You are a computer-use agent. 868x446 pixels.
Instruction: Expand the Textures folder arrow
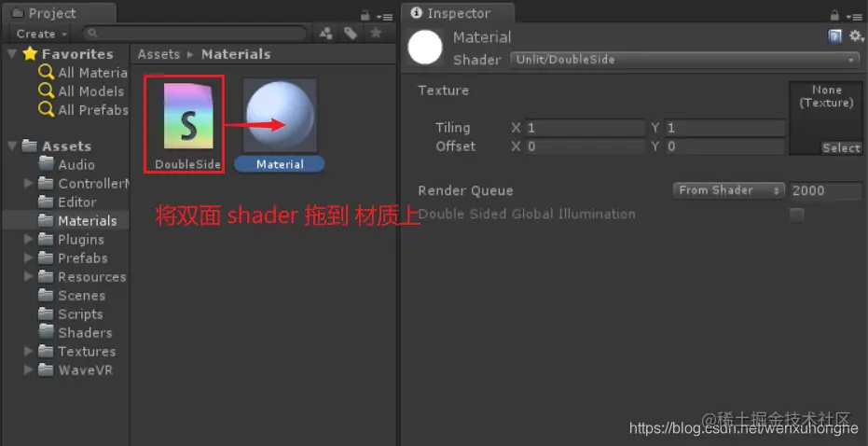point(29,352)
